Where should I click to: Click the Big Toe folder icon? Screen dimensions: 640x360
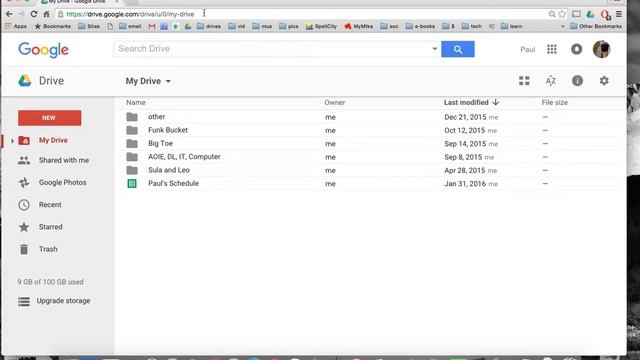click(132, 144)
